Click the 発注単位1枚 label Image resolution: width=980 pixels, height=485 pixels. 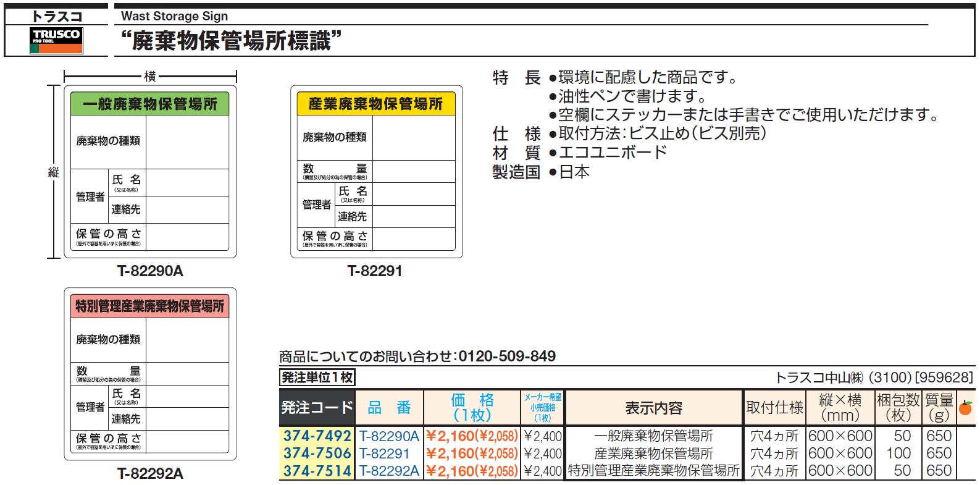317,377
